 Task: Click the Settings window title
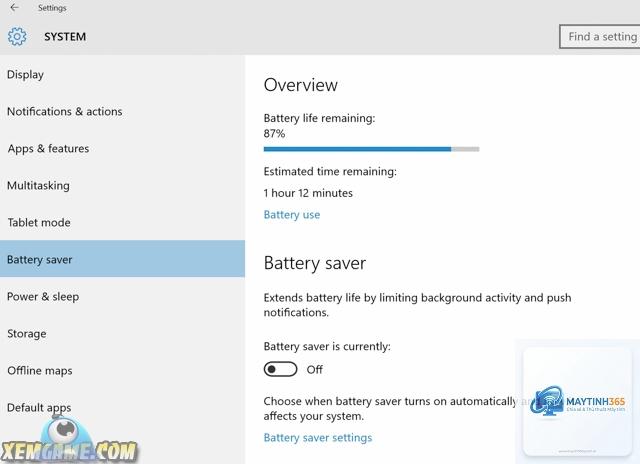52,8
